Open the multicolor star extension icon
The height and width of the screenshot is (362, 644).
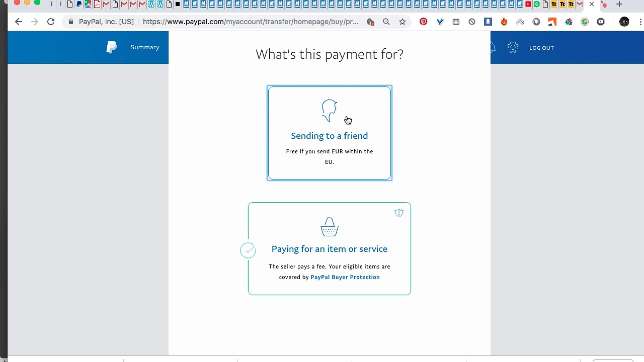569,22
